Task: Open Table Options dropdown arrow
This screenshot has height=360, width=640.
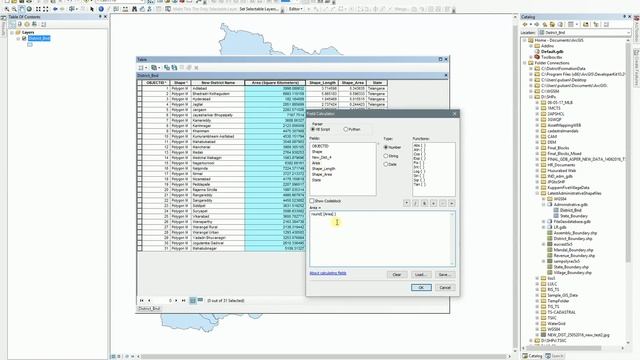Action: (146, 68)
